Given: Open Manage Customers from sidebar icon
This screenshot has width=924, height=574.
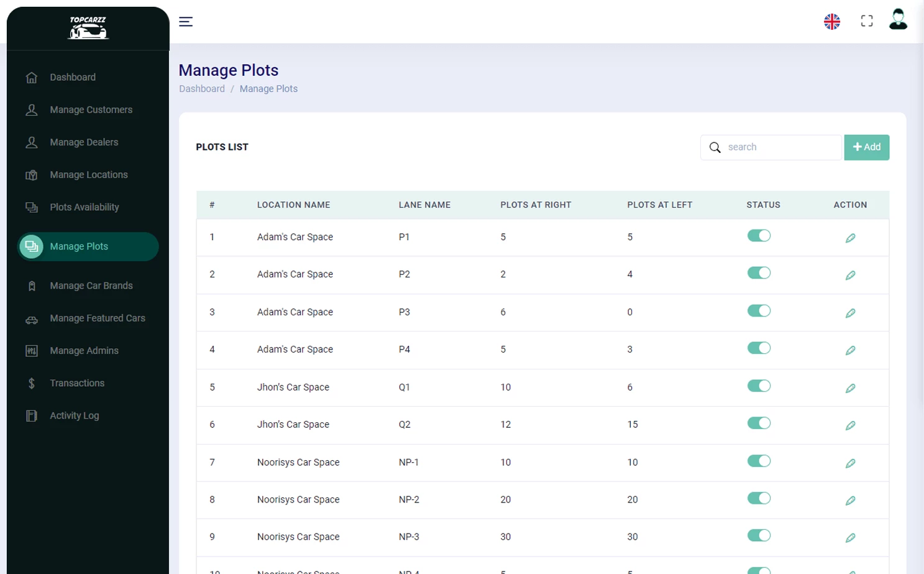Looking at the screenshot, I should [31, 109].
